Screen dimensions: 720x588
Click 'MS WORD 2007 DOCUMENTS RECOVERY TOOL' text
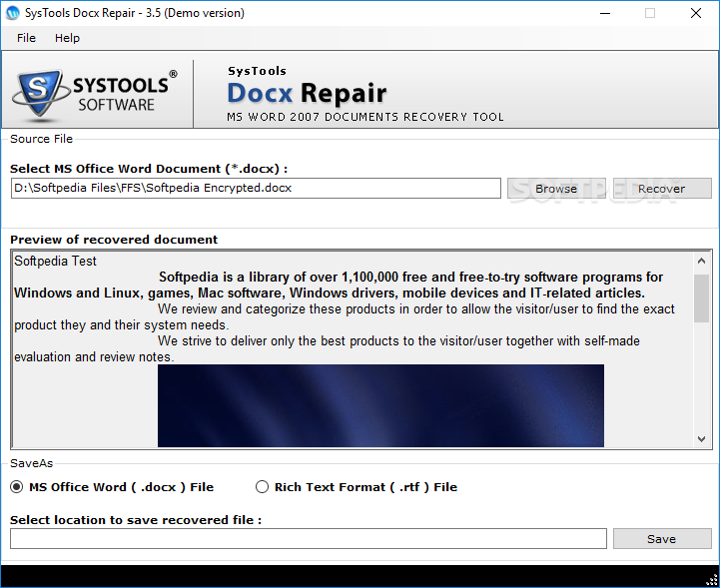(365, 117)
